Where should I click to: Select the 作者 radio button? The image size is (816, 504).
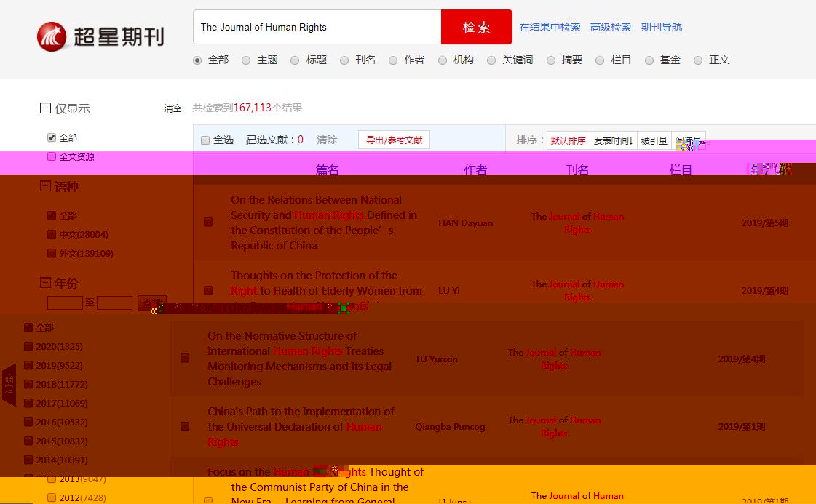point(393,60)
